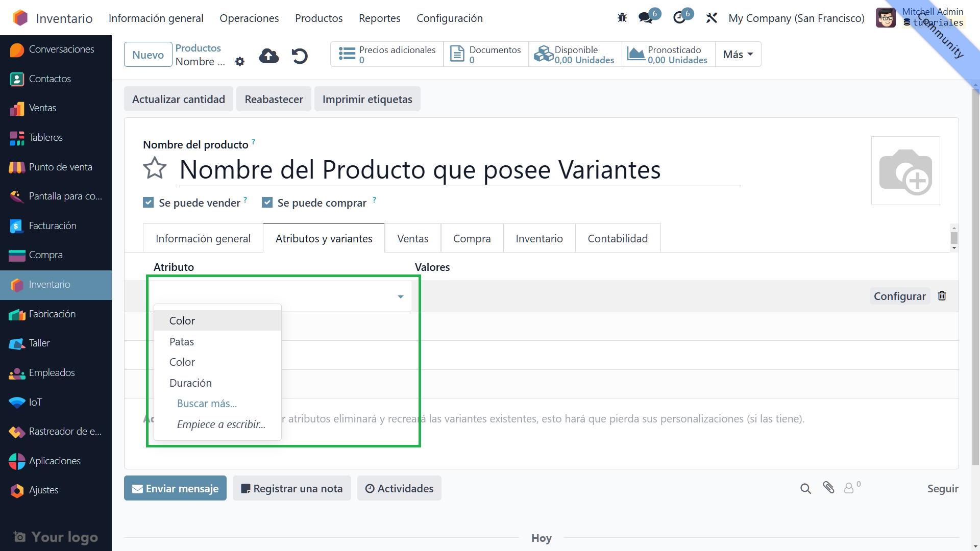The width and height of the screenshot is (980, 551).
Task: Click the bug debug icon
Action: click(x=622, y=18)
